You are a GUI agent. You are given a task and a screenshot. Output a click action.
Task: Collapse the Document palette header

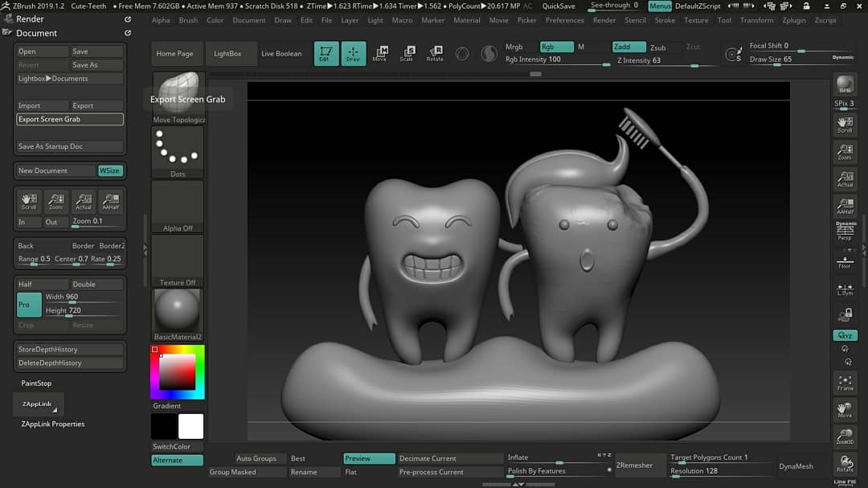point(36,33)
